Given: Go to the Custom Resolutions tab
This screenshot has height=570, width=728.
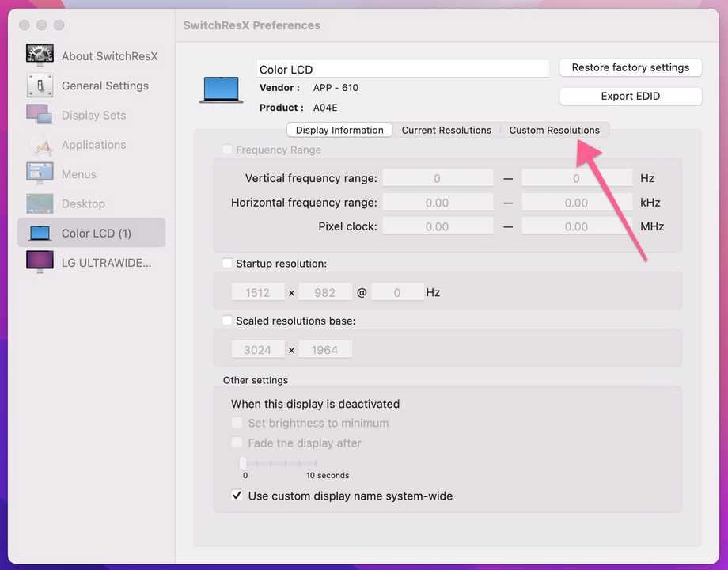Looking at the screenshot, I should tap(555, 130).
